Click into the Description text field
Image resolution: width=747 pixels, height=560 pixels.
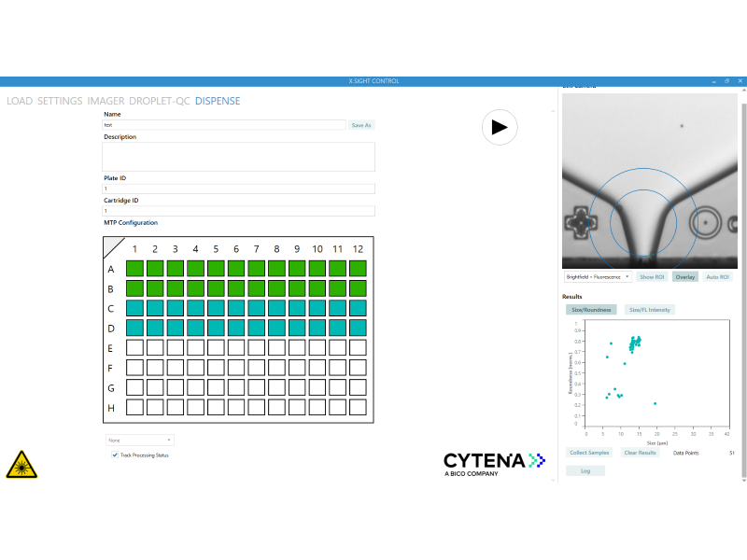coord(238,157)
